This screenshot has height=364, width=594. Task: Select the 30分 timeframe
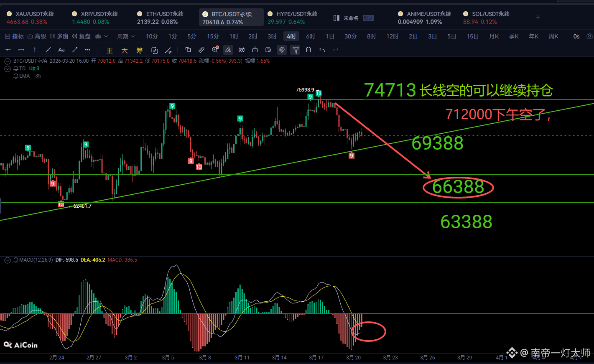coord(351,36)
